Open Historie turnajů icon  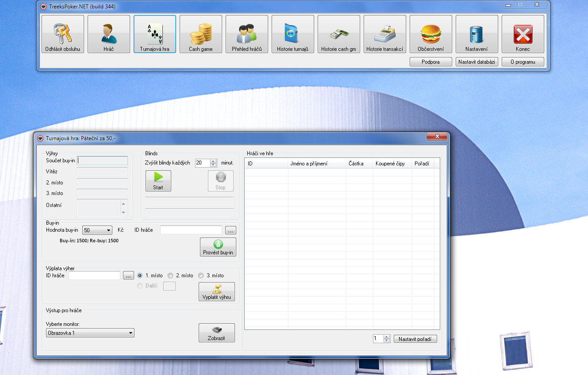(292, 34)
